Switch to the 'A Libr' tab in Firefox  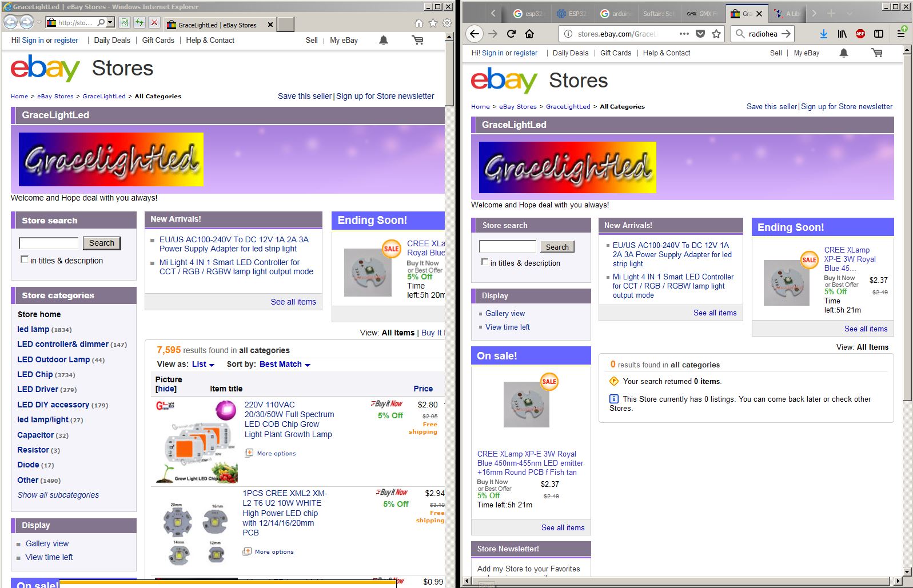pyautogui.click(x=787, y=14)
